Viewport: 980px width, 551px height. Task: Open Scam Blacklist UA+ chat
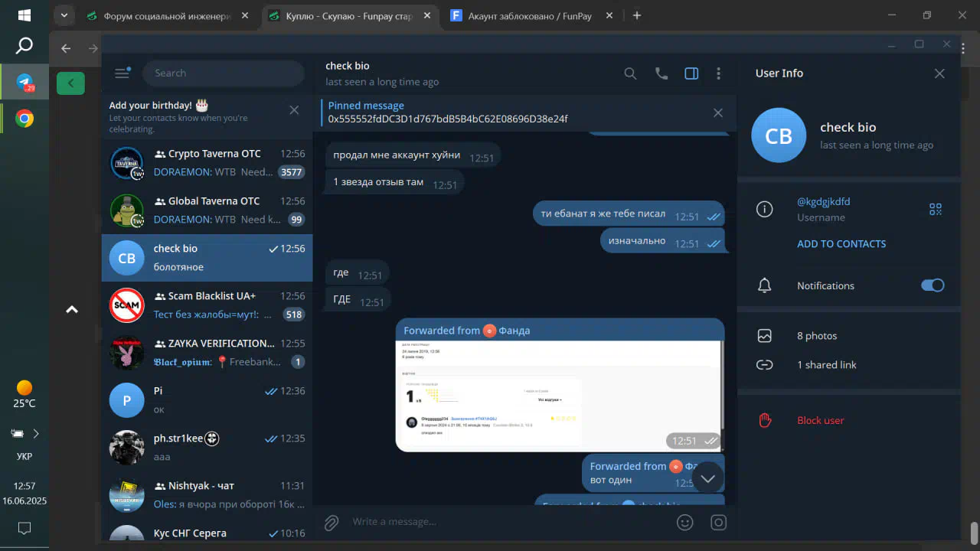pos(207,305)
